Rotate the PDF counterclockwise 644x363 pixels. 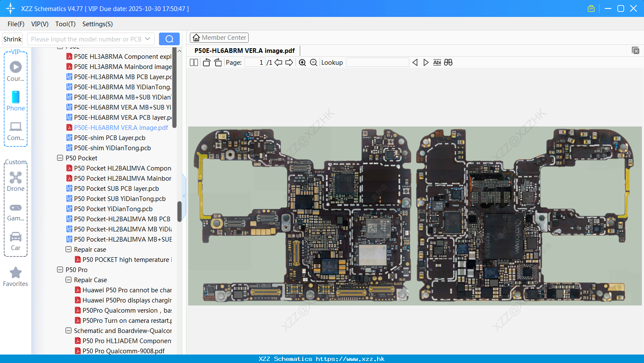click(206, 63)
